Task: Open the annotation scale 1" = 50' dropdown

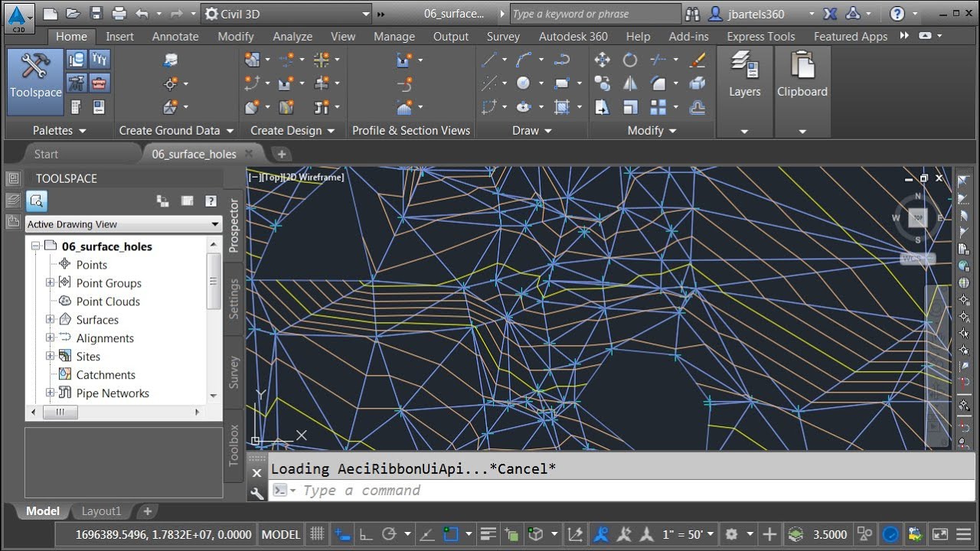Action: pyautogui.click(x=688, y=534)
